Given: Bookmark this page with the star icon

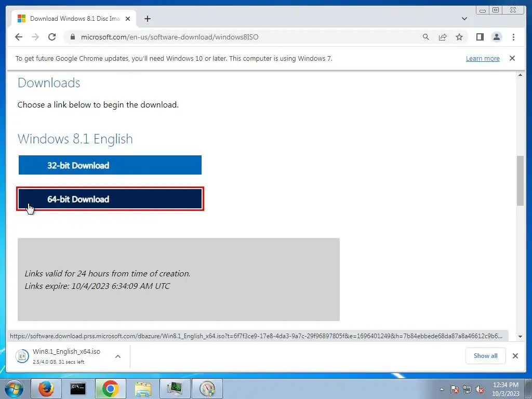Looking at the screenshot, I should 459,37.
